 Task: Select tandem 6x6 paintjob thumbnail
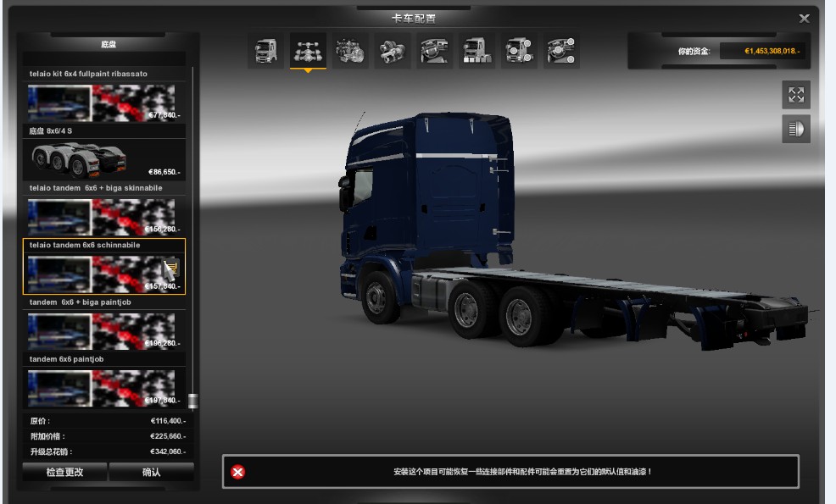pos(101,388)
